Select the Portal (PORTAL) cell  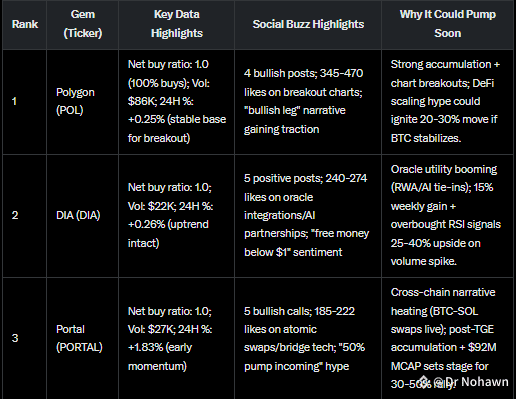tap(83, 338)
